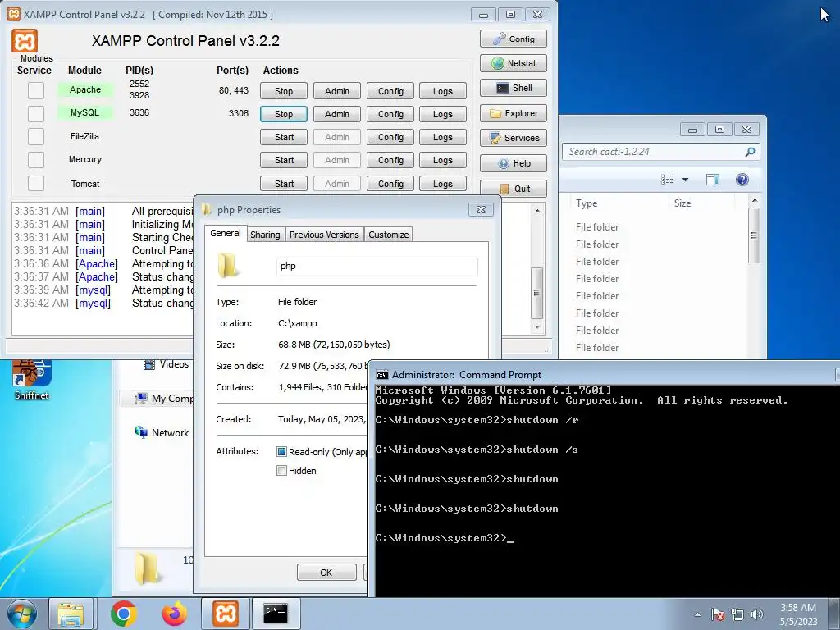Launch Google Chrome from taskbar

tap(123, 614)
